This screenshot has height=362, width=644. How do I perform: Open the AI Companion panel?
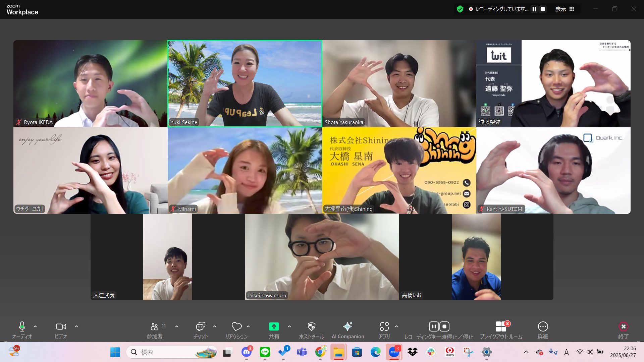click(347, 327)
